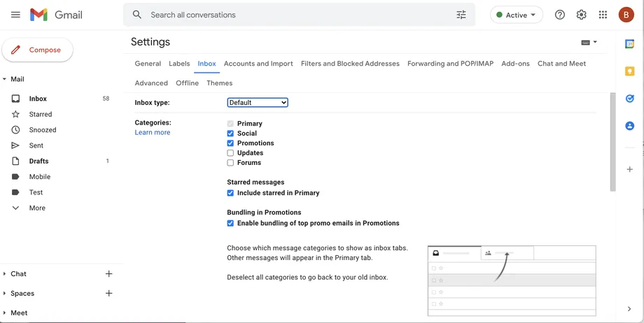This screenshot has width=644, height=323.
Task: Open the account avatar B
Action: click(626, 15)
